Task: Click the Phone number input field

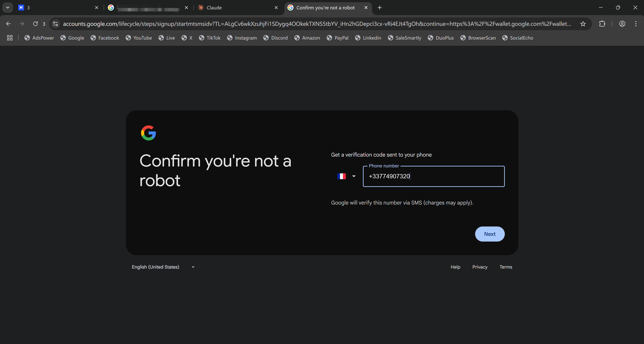Action: 434,176
